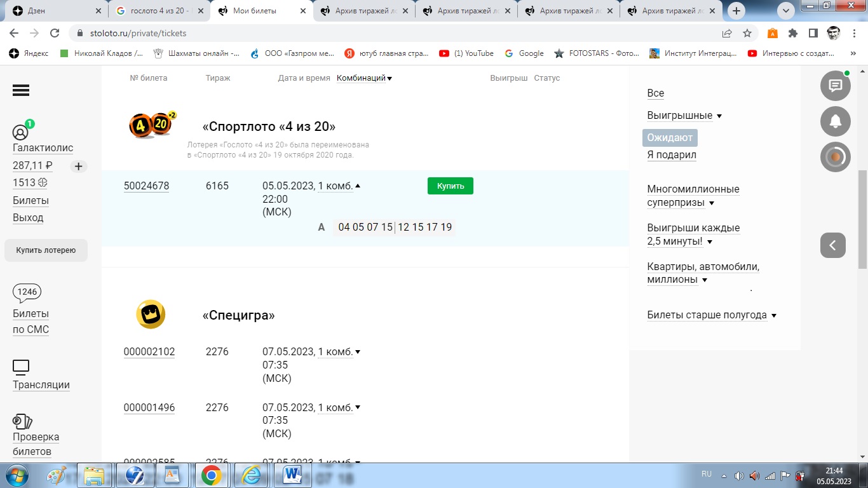Viewport: 868px width, 488px height.
Task: Open Шахматы онлайн bookmark
Action: point(196,53)
